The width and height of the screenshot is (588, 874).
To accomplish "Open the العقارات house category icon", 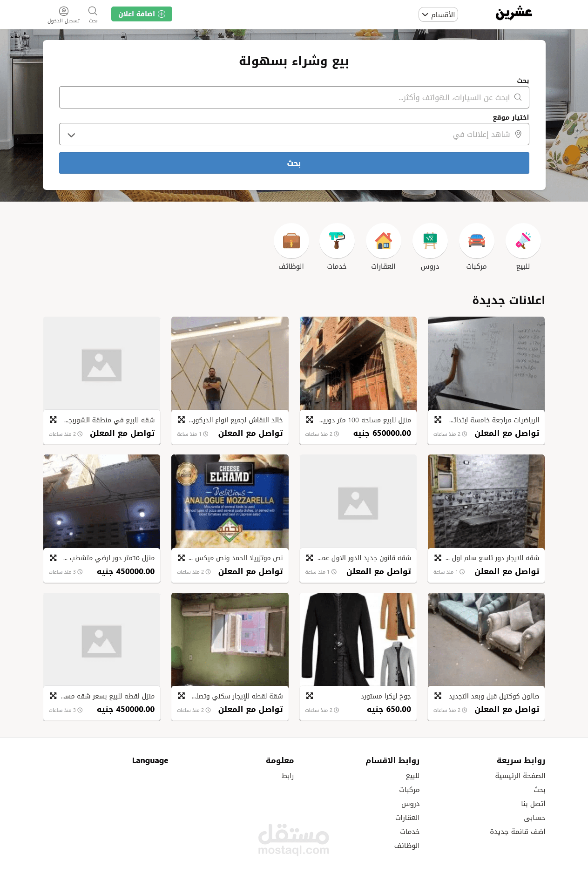I will [x=383, y=241].
